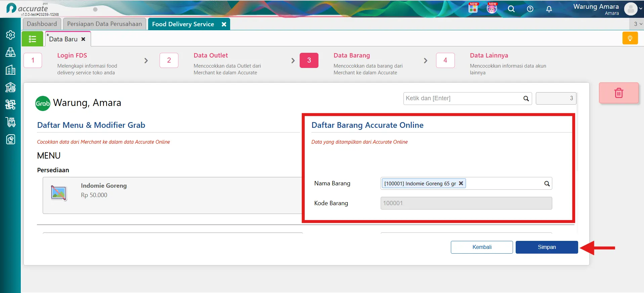Open the NEW mascot assistant icon
644x293 pixels.
click(x=492, y=8)
